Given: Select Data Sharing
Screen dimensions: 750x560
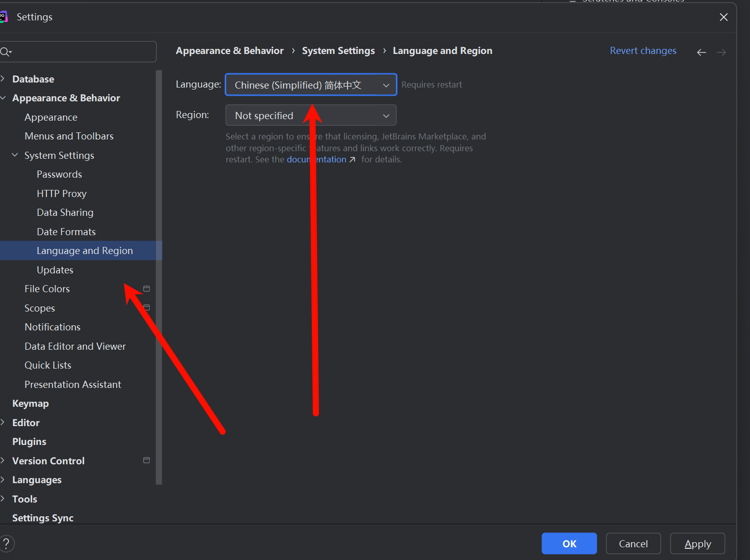Looking at the screenshot, I should [x=65, y=212].
